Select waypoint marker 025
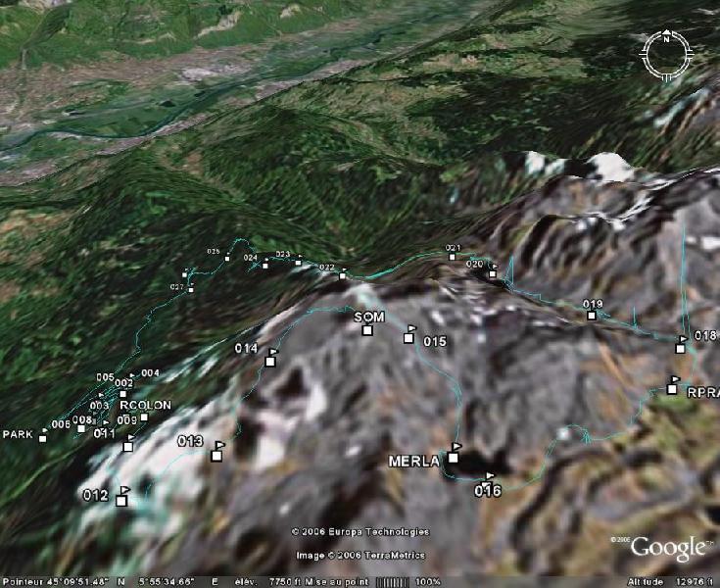 pos(227,259)
